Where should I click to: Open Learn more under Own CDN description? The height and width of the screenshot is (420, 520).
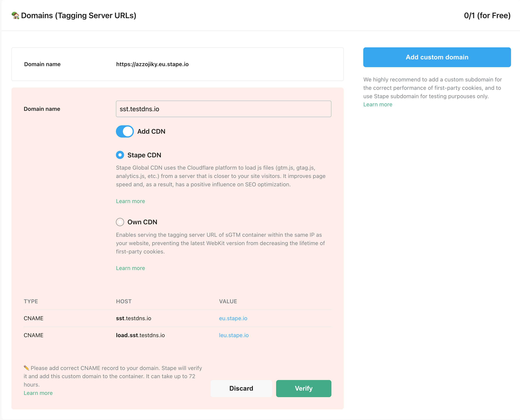click(x=130, y=268)
